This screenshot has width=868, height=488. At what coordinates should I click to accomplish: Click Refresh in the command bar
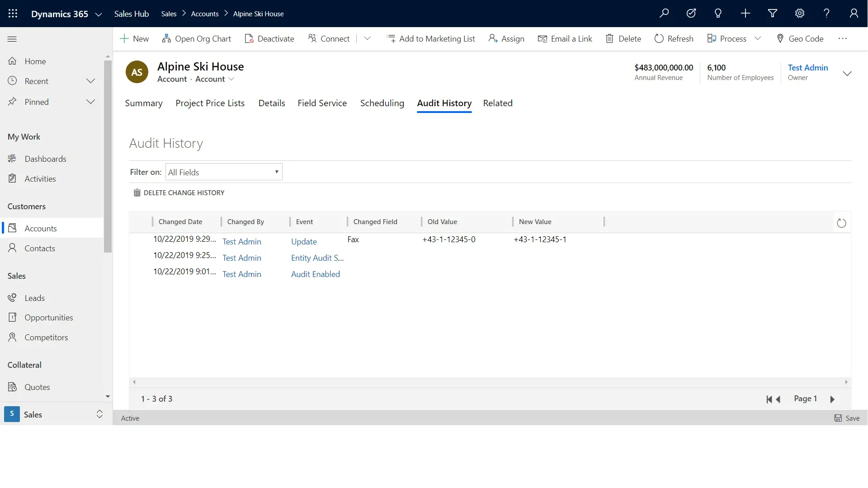[x=674, y=39]
